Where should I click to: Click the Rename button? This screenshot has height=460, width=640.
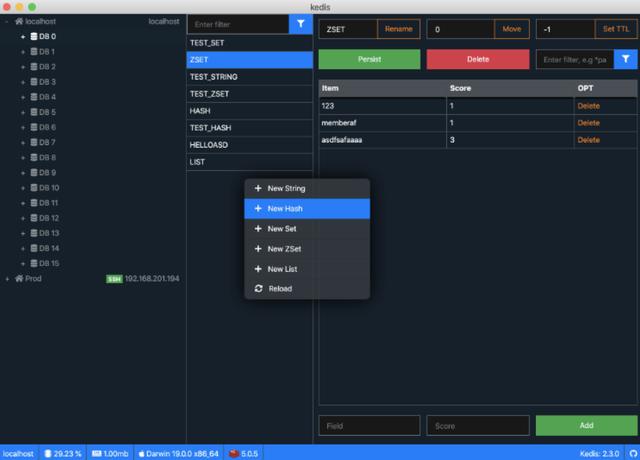(398, 29)
